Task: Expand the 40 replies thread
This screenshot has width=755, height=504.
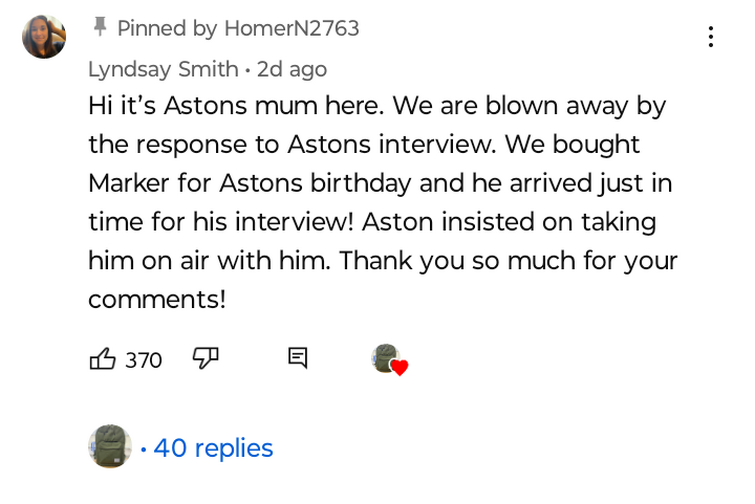Action: (x=213, y=448)
